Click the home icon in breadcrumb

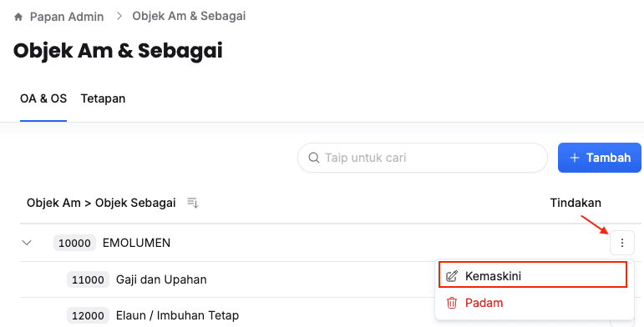pyautogui.click(x=18, y=17)
